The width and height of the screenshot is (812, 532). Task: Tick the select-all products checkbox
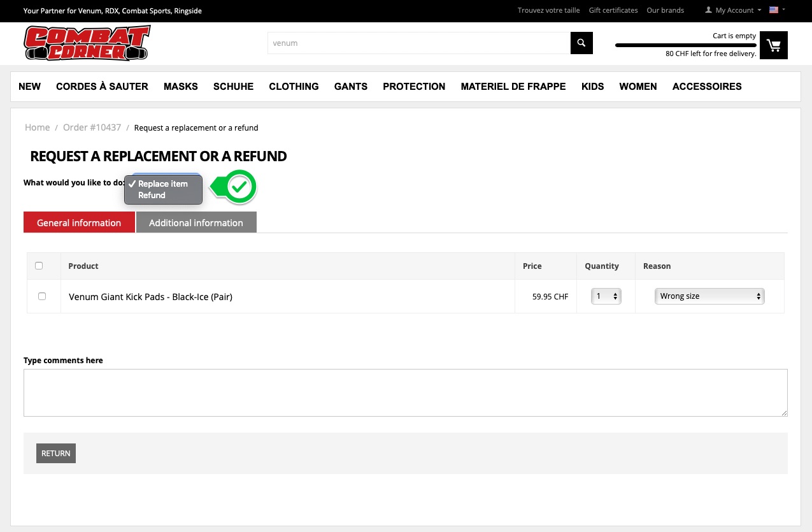pyautogui.click(x=39, y=266)
